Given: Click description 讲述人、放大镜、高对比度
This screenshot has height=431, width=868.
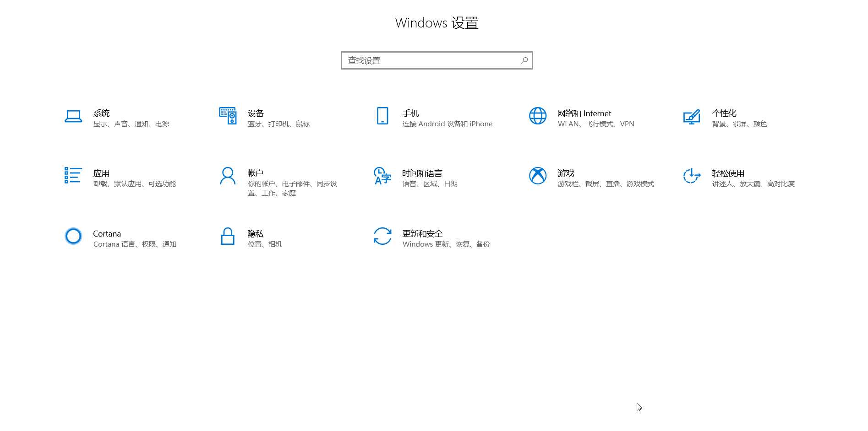Looking at the screenshot, I should (x=753, y=183).
